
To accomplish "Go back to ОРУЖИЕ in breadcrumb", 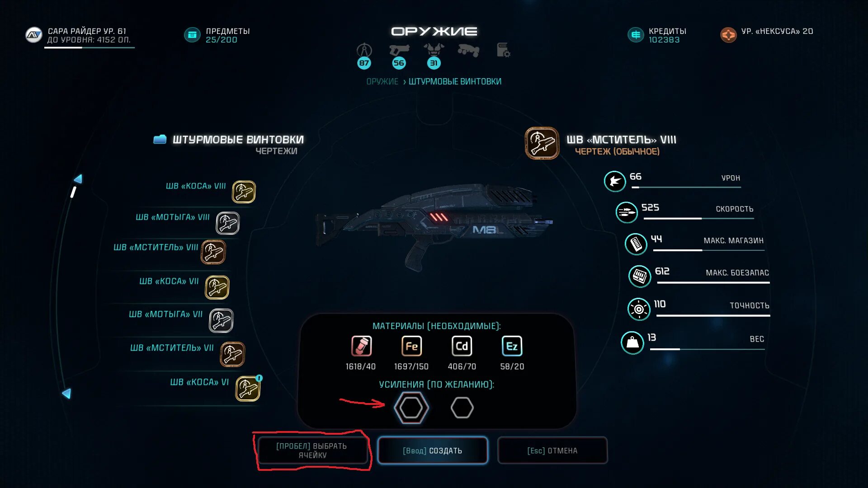I will pos(382,82).
